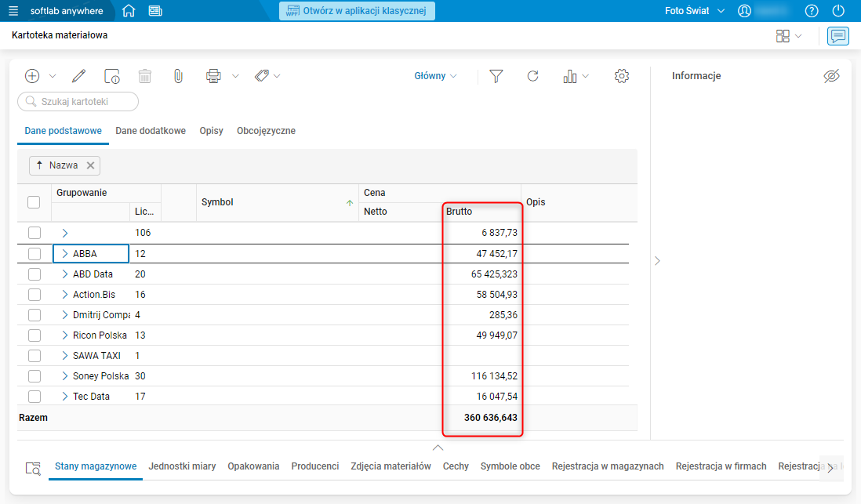Viewport: 861px width, 504px height.
Task: Open the labels tag icon
Action: (x=262, y=76)
